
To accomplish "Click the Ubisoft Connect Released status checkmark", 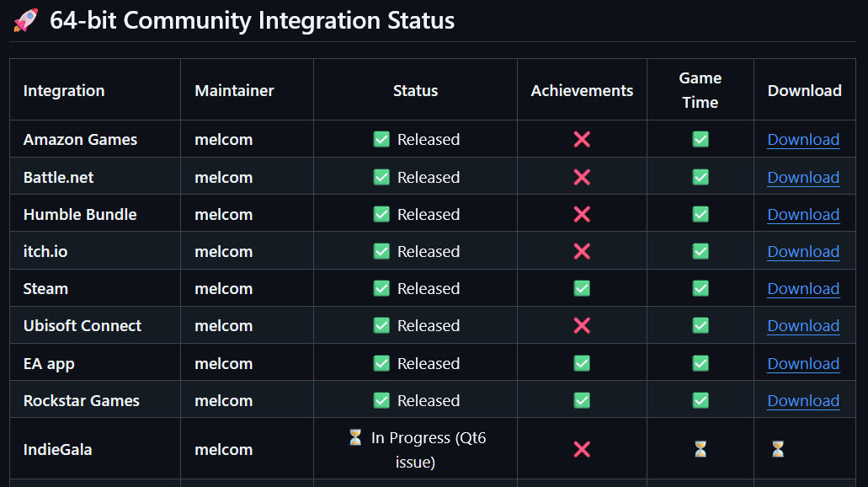I will [x=381, y=325].
